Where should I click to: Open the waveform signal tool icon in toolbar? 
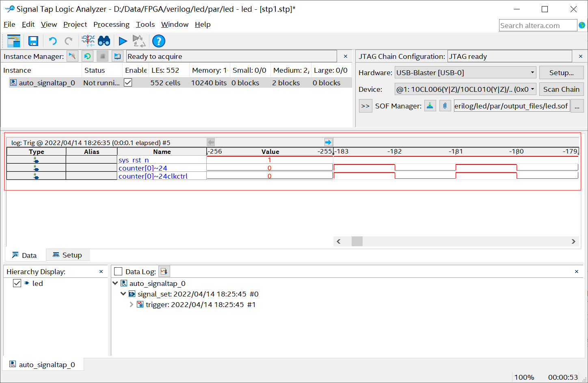pos(88,41)
